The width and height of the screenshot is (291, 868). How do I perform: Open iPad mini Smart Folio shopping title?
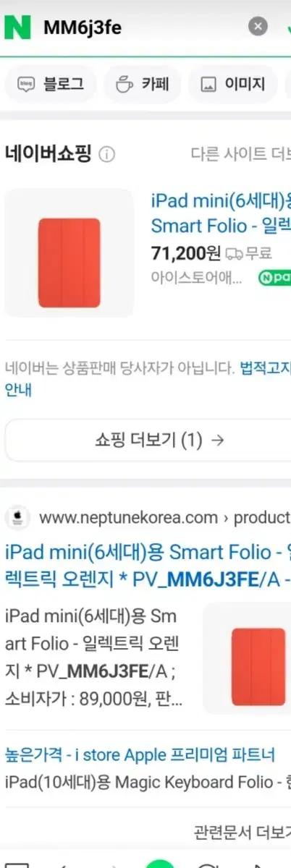pyautogui.click(x=221, y=213)
